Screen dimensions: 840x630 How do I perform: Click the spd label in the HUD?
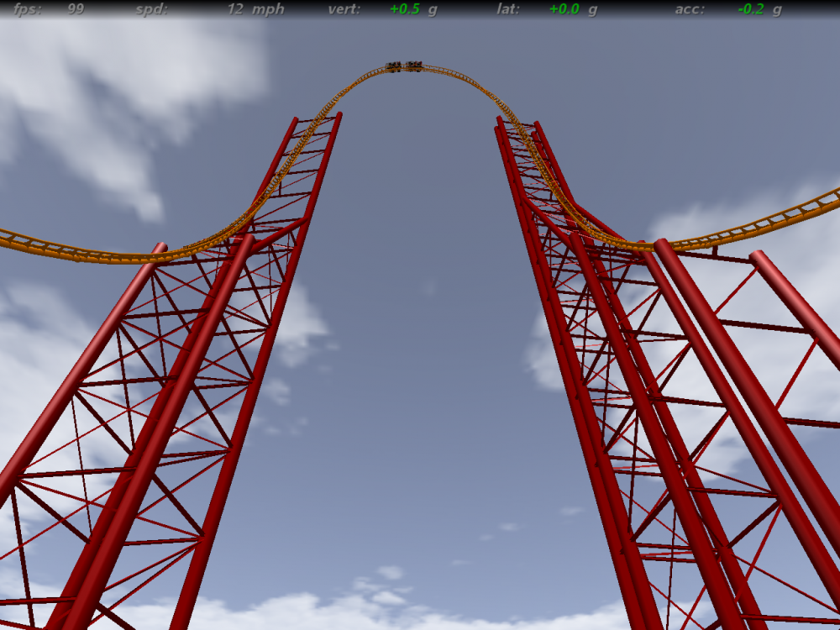pyautogui.click(x=151, y=9)
